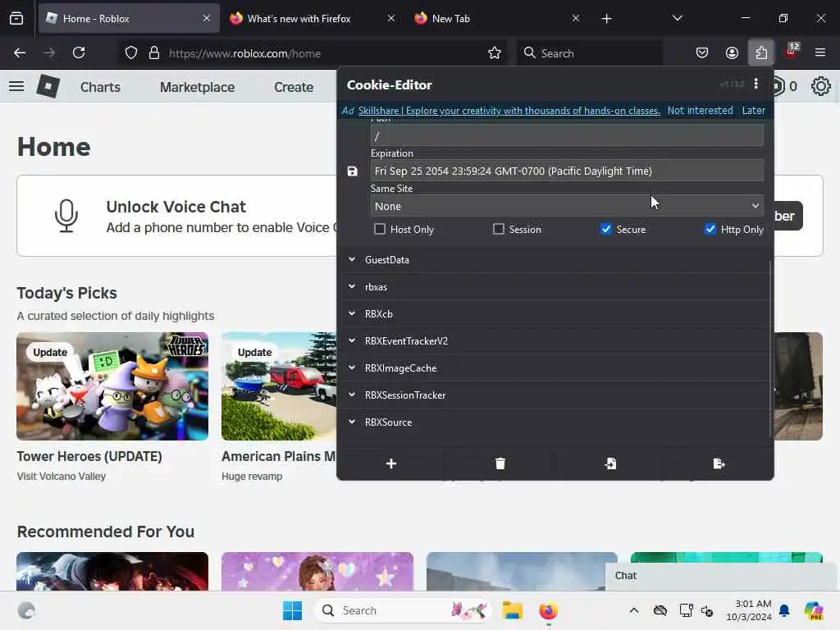The image size is (840, 630).
Task: Click the Save to Pocket icon
Action: pyautogui.click(x=702, y=52)
